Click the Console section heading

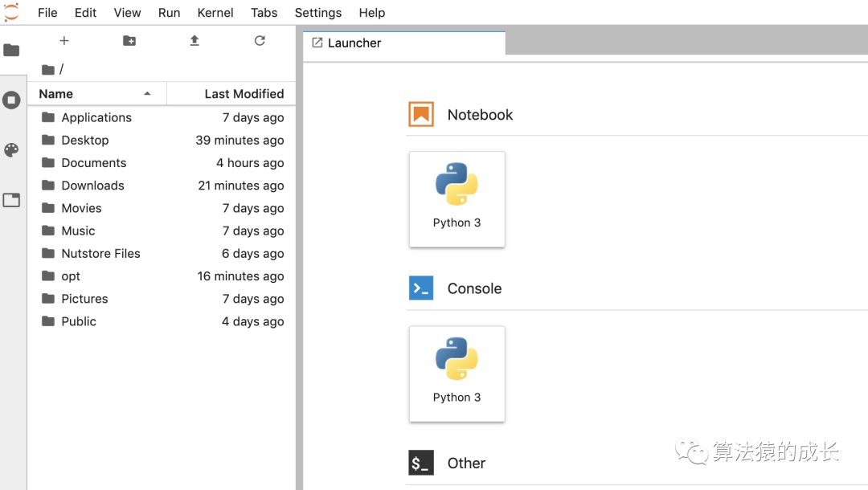click(474, 288)
